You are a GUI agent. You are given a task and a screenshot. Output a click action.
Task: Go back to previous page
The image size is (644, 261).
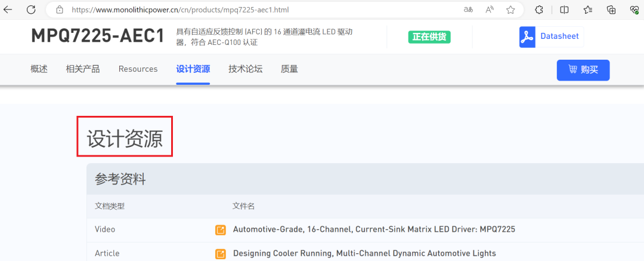pyautogui.click(x=8, y=10)
